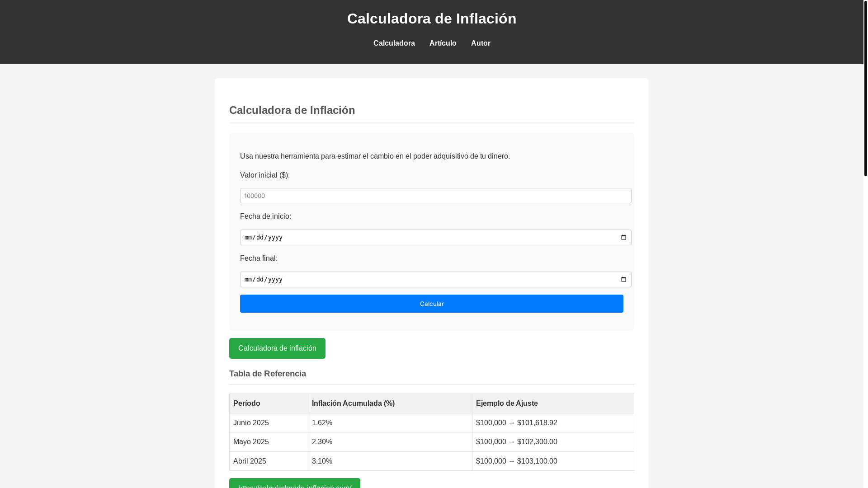The height and width of the screenshot is (488, 868).
Task: Open the Artículo nav link
Action: coord(443,43)
